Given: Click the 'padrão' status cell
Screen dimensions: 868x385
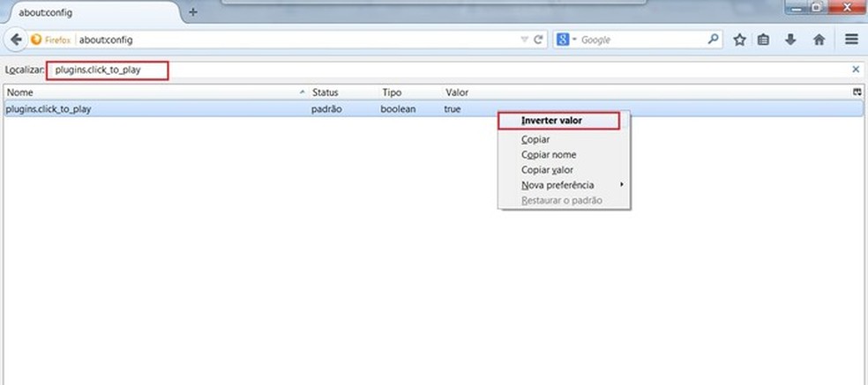Looking at the screenshot, I should point(326,109).
